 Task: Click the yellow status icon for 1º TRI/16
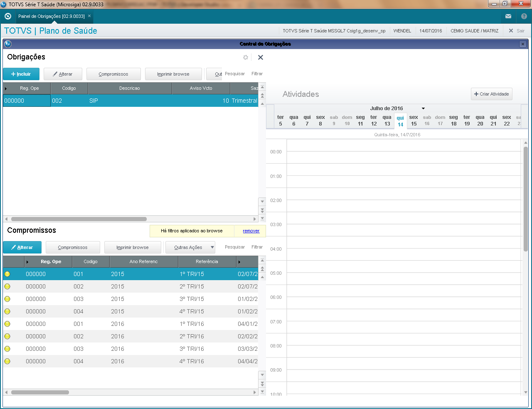pos(7,324)
